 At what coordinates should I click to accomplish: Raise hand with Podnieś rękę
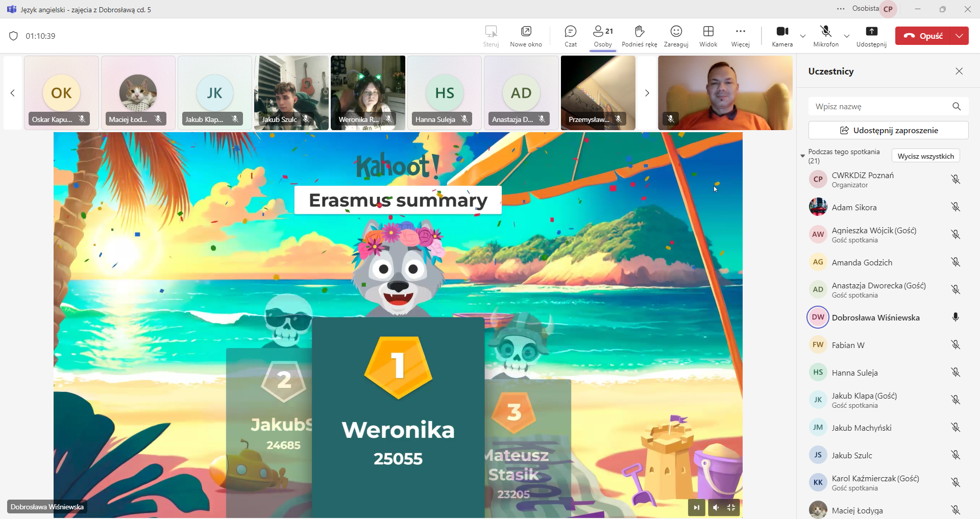click(x=639, y=36)
